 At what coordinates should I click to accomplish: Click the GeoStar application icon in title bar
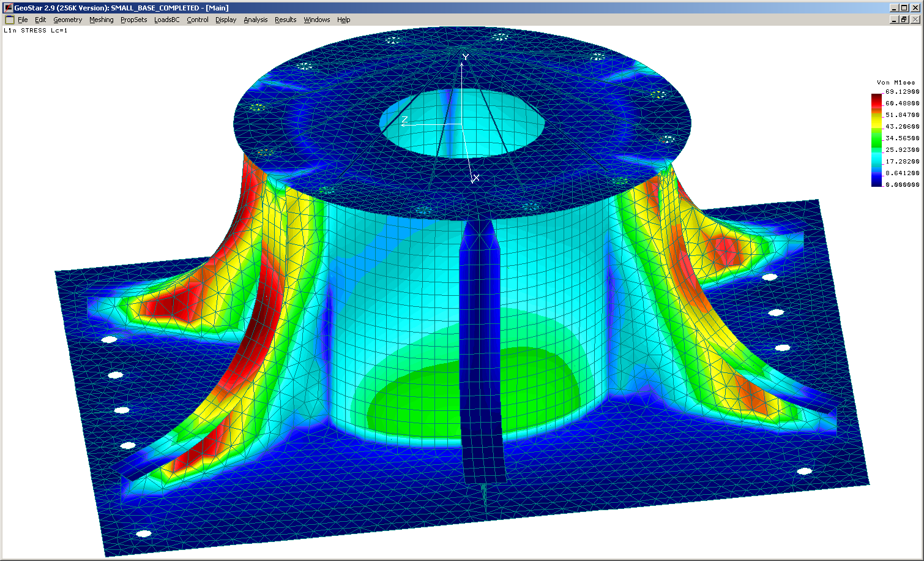8,8
